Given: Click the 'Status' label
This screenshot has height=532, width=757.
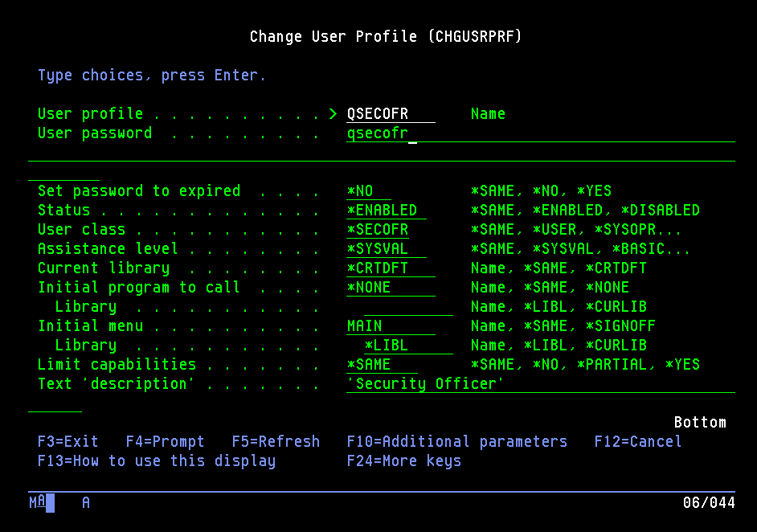Looking at the screenshot, I should point(63,211).
